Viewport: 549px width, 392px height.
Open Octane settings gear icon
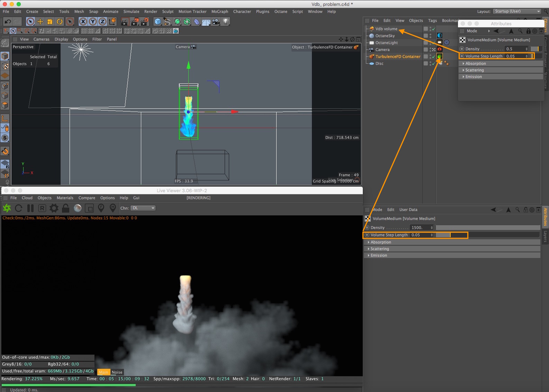pos(54,208)
